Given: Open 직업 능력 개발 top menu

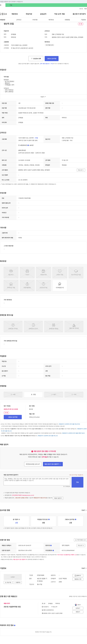Looking at the screenshot, I should [59, 14].
